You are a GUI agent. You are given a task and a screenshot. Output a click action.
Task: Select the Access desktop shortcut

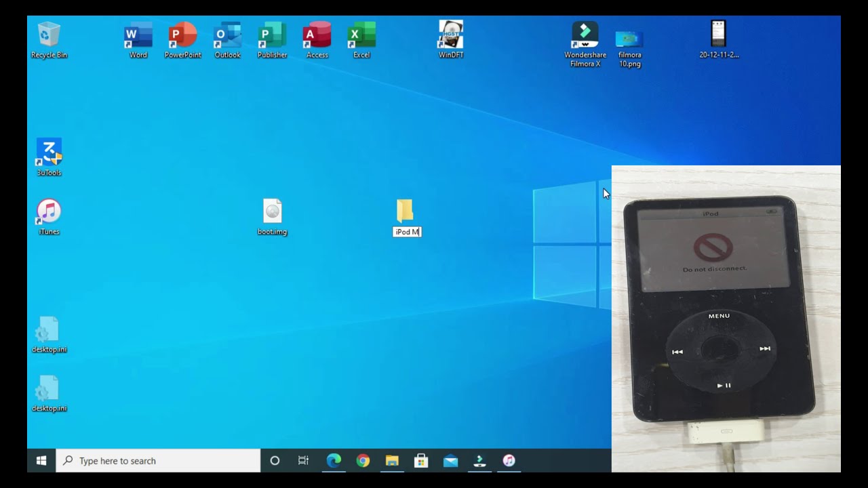tap(317, 41)
